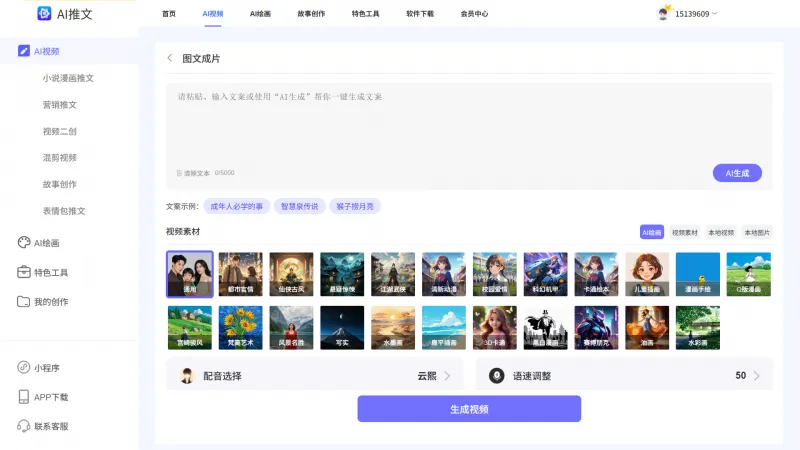Open the 故事创作 top navigation tab
Viewport: 800px width, 450px height.
[x=311, y=14]
